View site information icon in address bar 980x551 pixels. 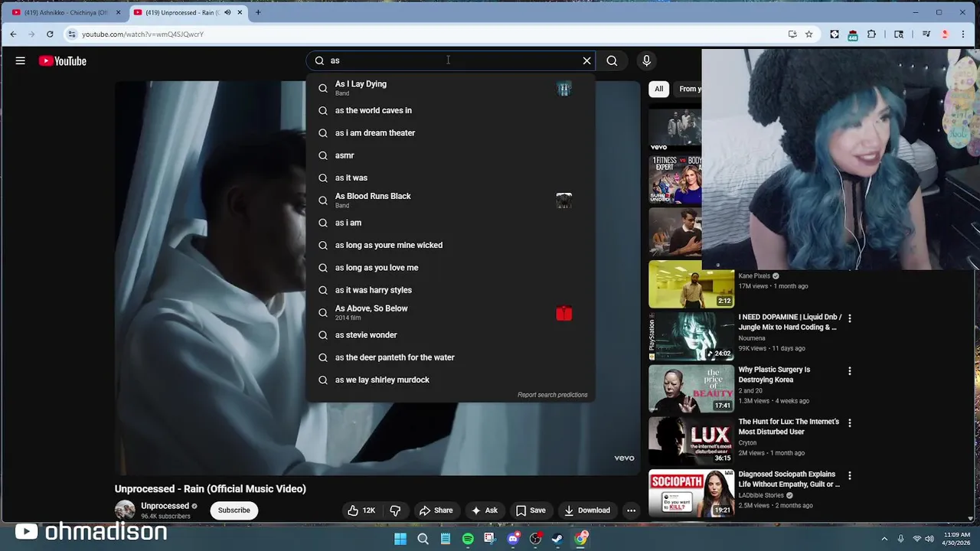tap(71, 34)
